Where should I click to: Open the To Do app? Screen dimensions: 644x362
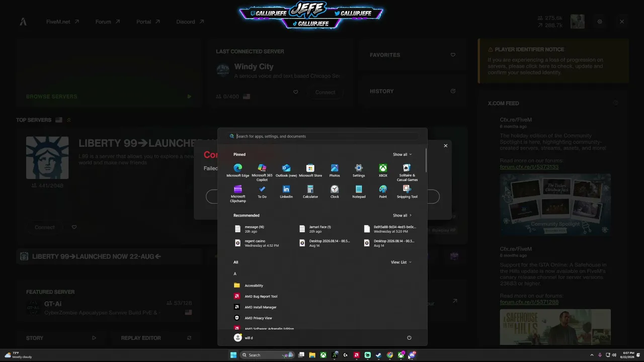tap(262, 192)
